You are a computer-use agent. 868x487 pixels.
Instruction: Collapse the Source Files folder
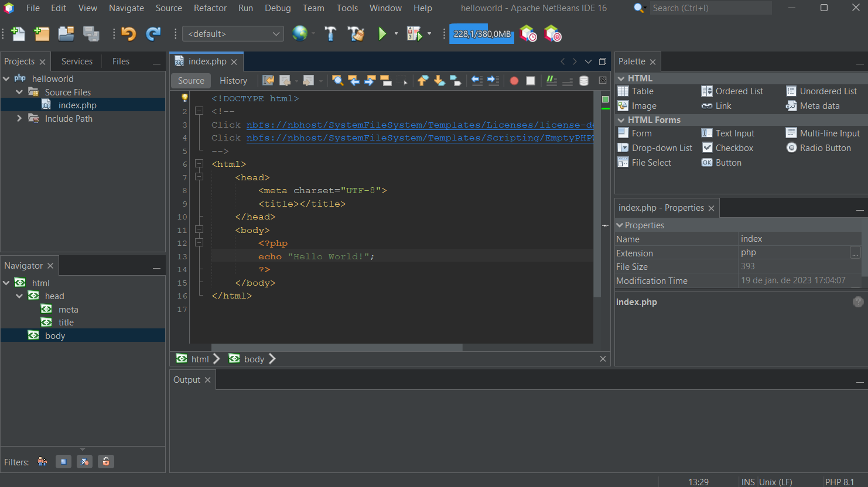click(x=19, y=92)
